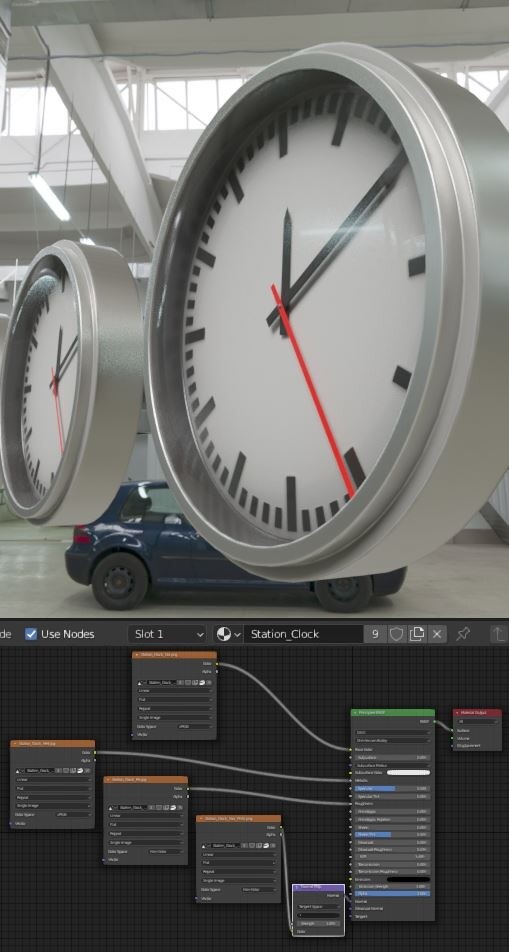
Task: Unlink image in Normal texture node
Action: (273, 846)
